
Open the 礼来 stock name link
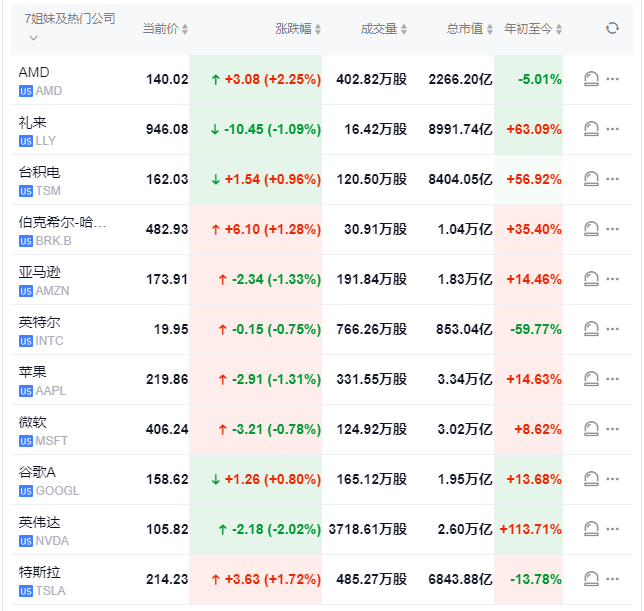[32, 122]
